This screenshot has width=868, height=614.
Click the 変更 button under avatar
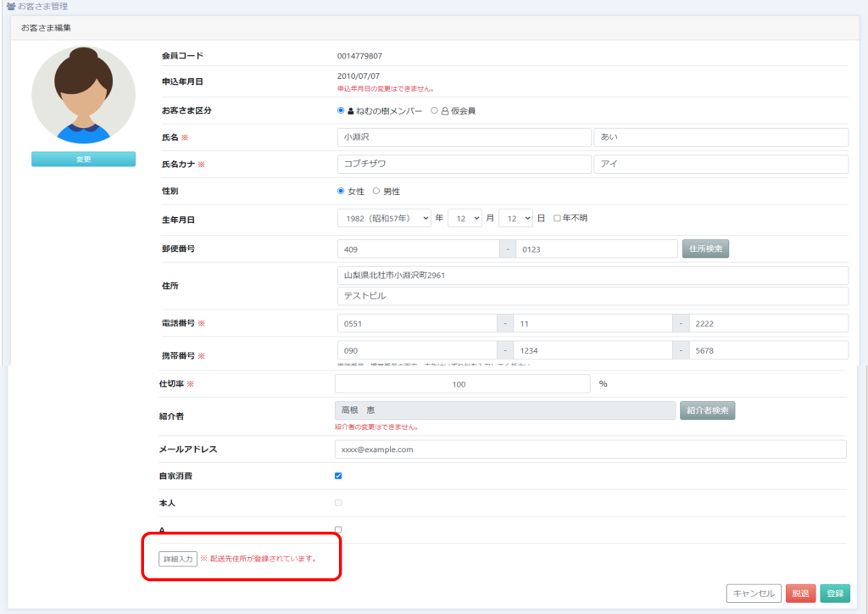point(83,159)
